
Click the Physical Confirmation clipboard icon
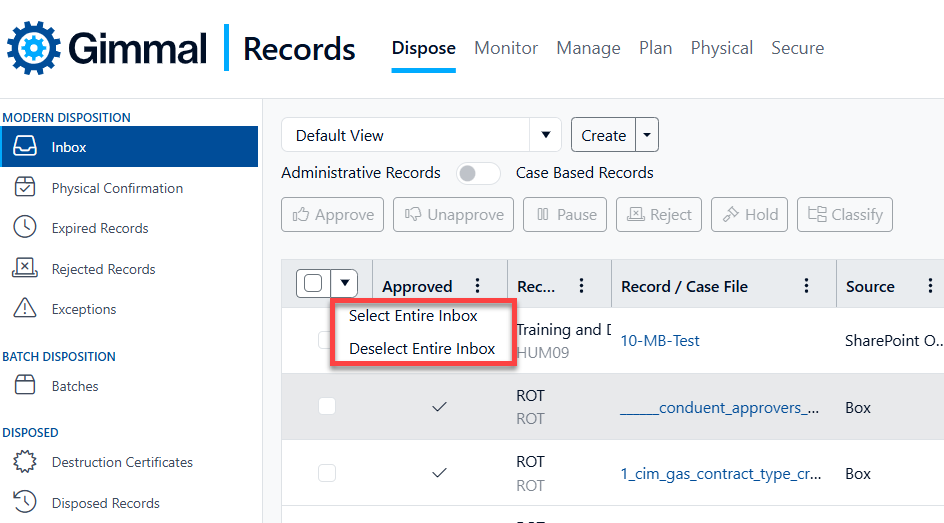[25, 188]
